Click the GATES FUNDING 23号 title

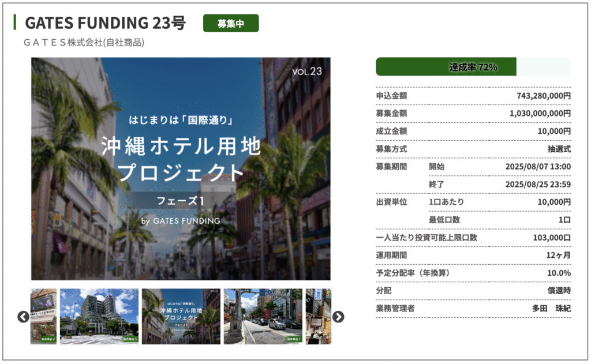[106, 23]
